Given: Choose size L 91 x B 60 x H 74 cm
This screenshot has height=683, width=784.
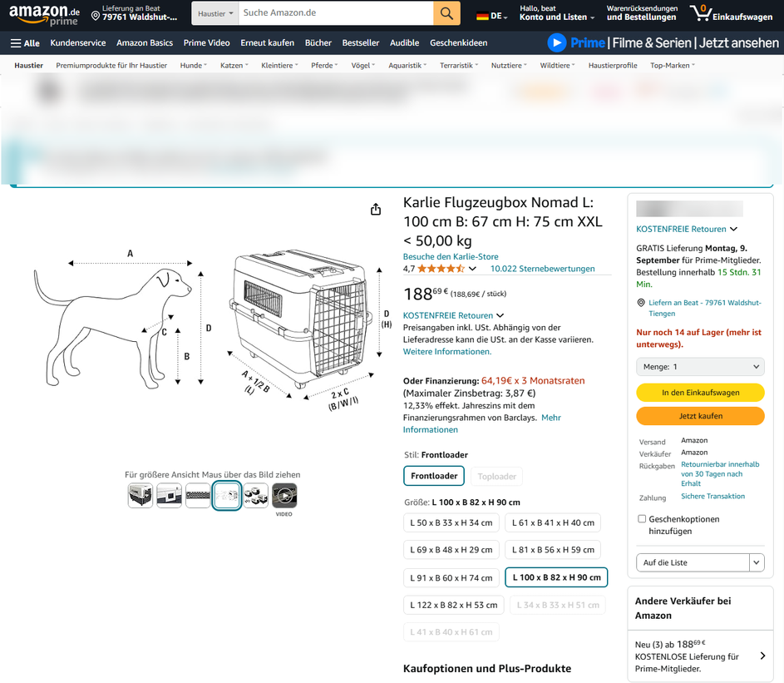Looking at the screenshot, I should point(451,577).
